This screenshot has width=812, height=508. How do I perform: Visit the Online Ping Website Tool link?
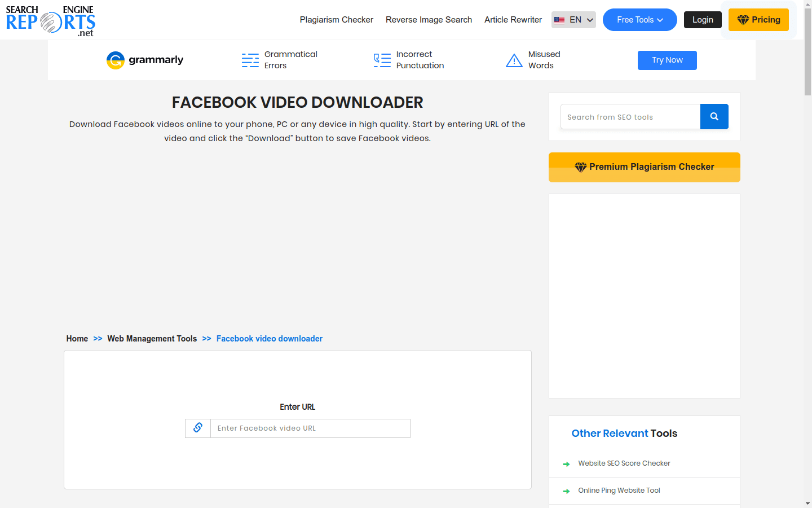619,490
